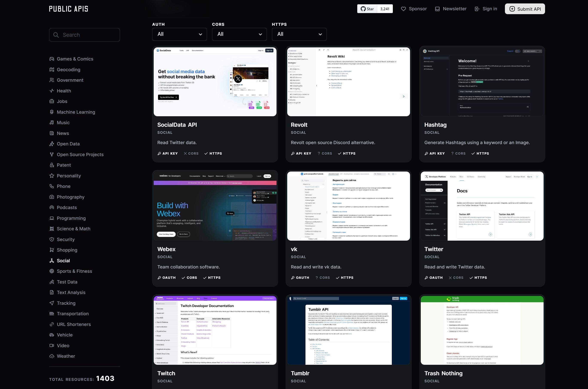Viewport: 588px width, 389px height.
Task: Click the Music note icon
Action: pos(52,122)
